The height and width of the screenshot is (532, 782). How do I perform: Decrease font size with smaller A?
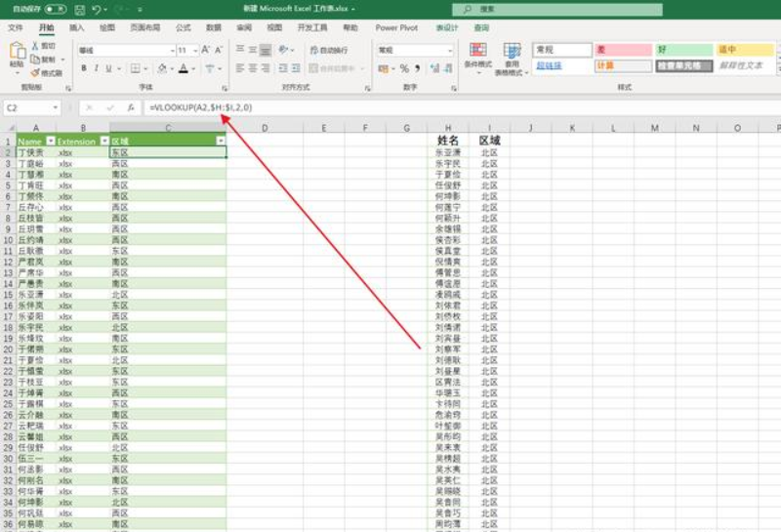218,50
